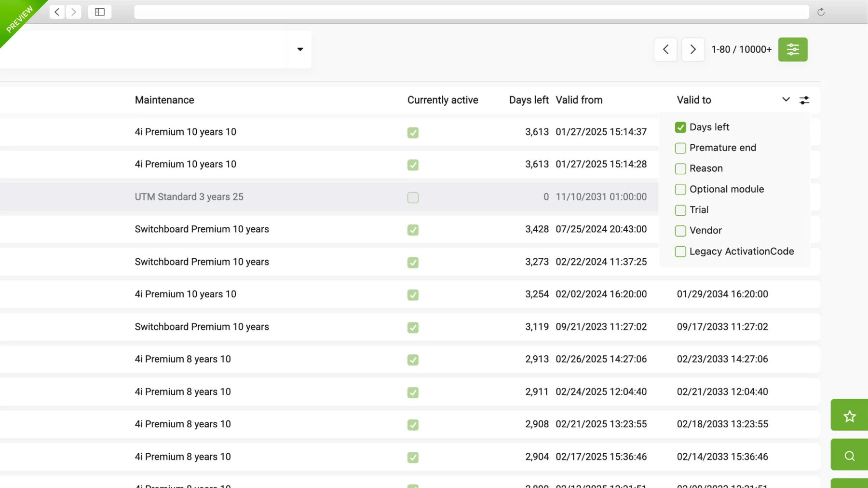
Task: Click the 1-80 / 10000+ record counter
Action: pyautogui.click(x=741, y=49)
